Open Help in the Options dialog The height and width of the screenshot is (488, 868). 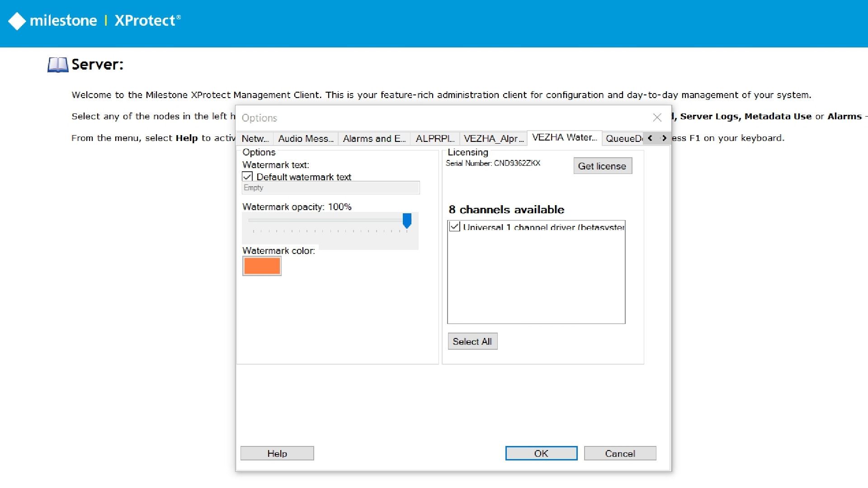click(x=277, y=453)
